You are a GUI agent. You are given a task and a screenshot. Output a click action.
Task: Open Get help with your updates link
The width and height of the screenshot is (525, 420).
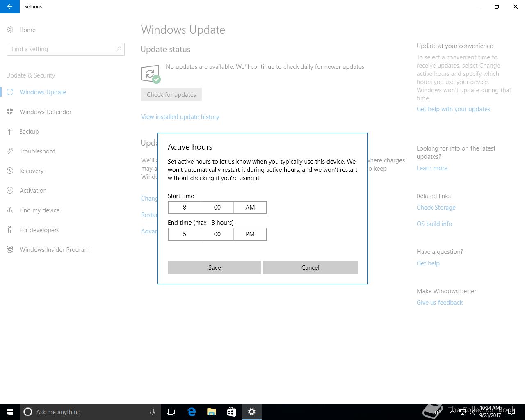453,109
